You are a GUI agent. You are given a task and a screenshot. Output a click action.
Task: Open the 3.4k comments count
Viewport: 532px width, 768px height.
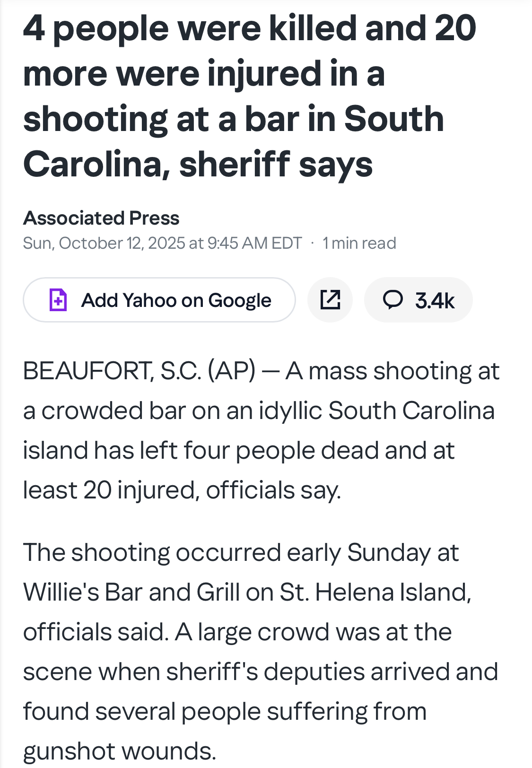(x=435, y=301)
